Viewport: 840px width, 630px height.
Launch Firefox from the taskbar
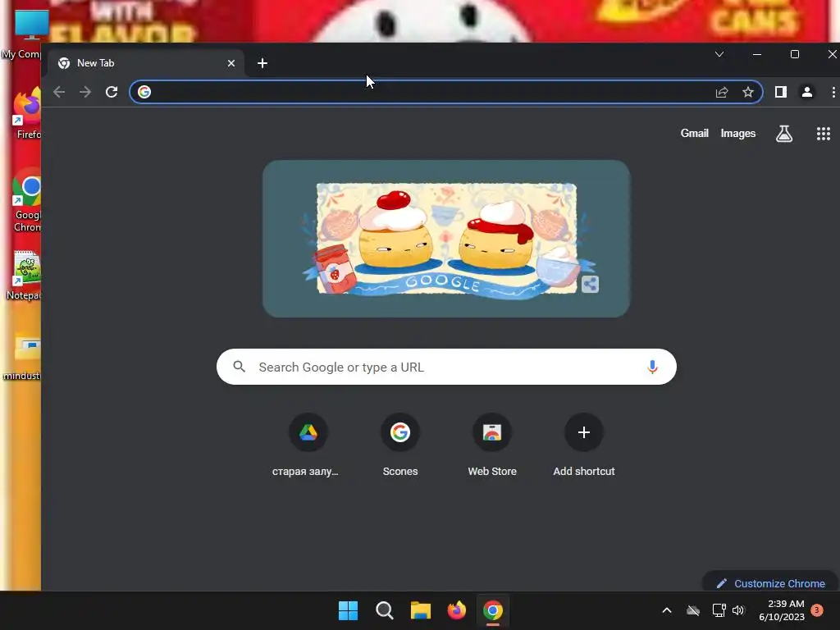coord(456,610)
